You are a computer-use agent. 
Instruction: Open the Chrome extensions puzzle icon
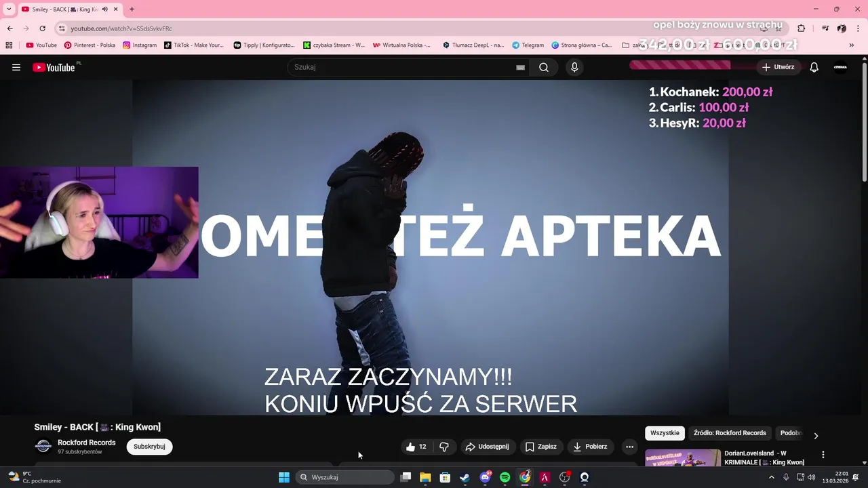pos(801,28)
